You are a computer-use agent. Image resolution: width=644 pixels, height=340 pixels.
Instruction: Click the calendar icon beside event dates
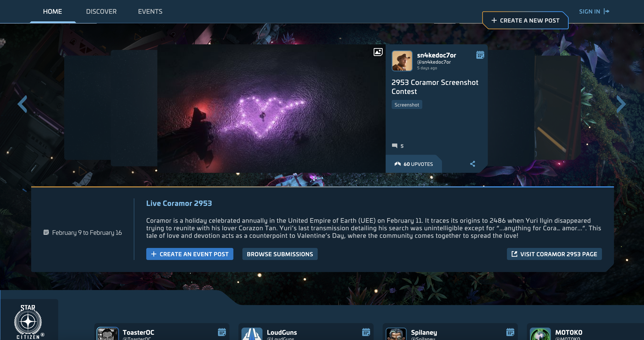tap(46, 232)
